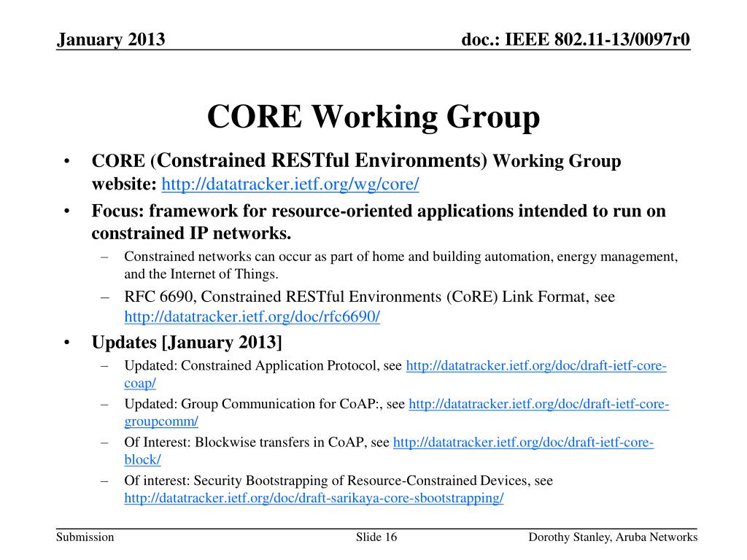Click the 'Updates [January 2013]' bullet heading
747x560 pixels.
coord(187,343)
